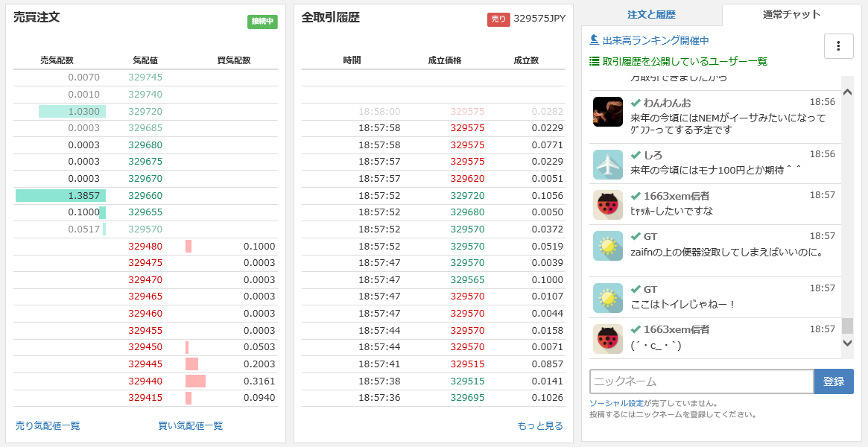The width and height of the screenshot is (868, 447).
Task: Click the ニックネーム input field
Action: click(700, 381)
